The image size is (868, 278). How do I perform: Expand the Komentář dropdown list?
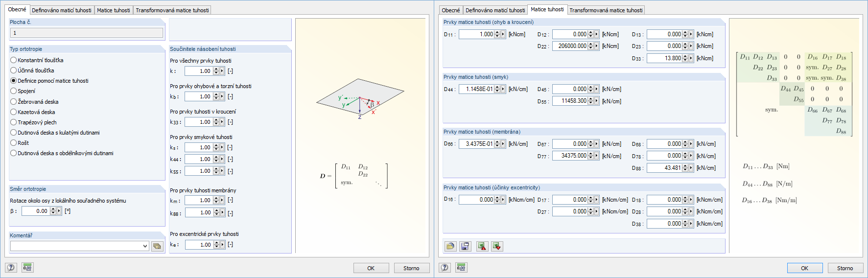(145, 246)
